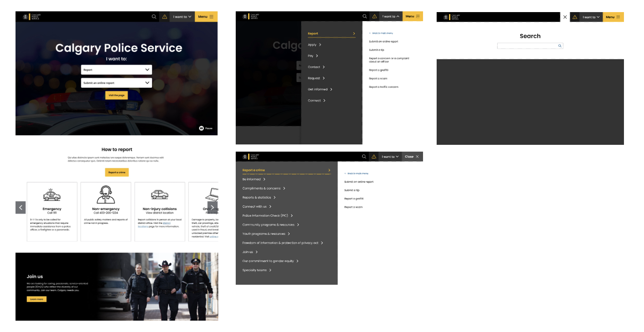Close search via X icon in Search mockup
This screenshot has height=332, width=644.
[565, 17]
